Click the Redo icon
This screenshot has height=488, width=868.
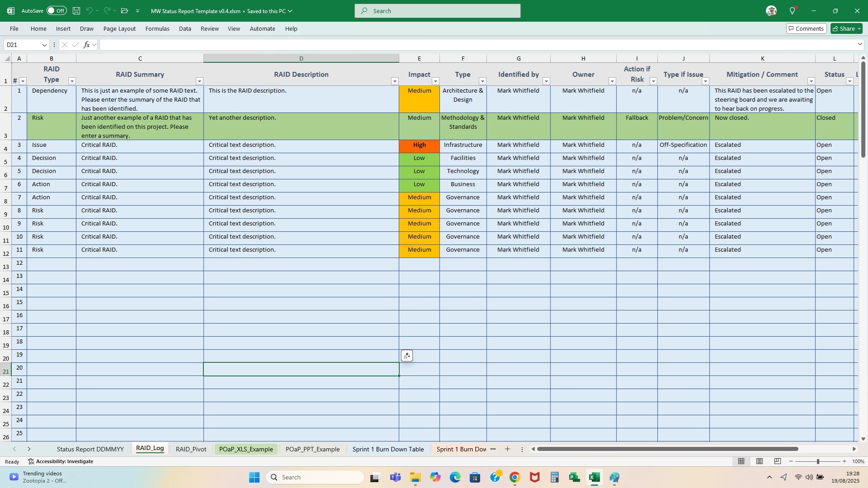(107, 10)
